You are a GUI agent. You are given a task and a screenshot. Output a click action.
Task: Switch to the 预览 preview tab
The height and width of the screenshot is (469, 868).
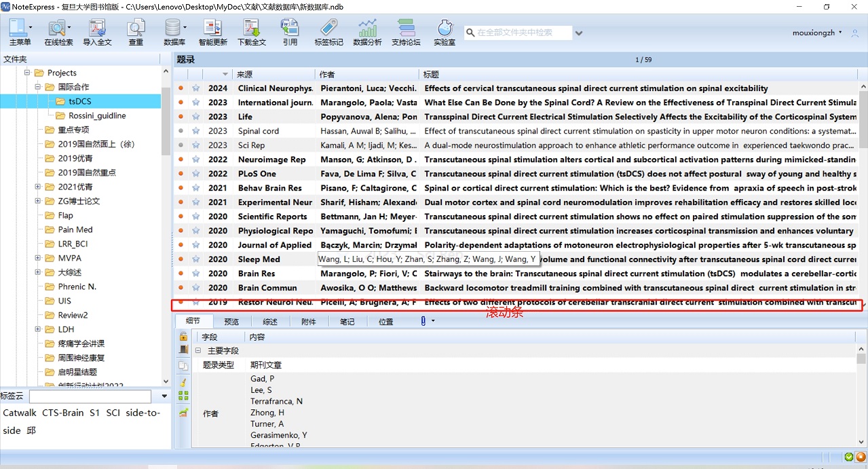click(x=231, y=322)
